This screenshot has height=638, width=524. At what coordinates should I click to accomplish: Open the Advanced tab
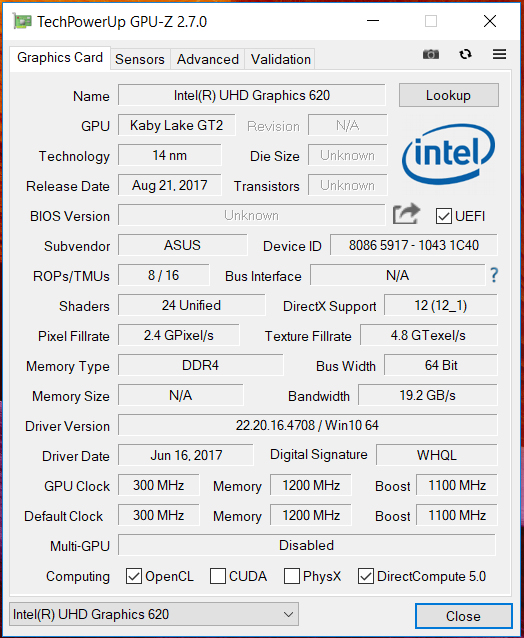tap(207, 59)
